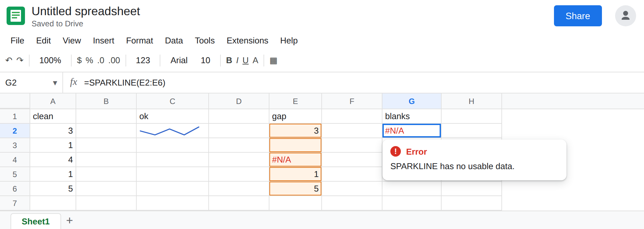Select row 1 header
The image size is (644, 229).
point(15,116)
